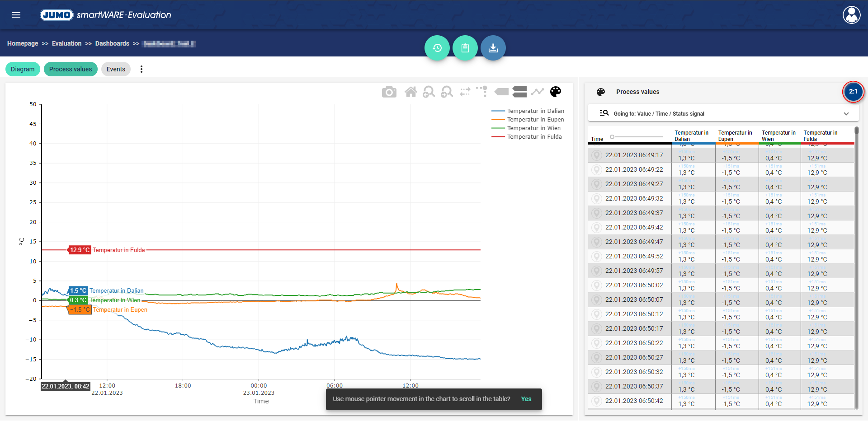Open the user profile avatar
868x421 pixels.
click(851, 15)
